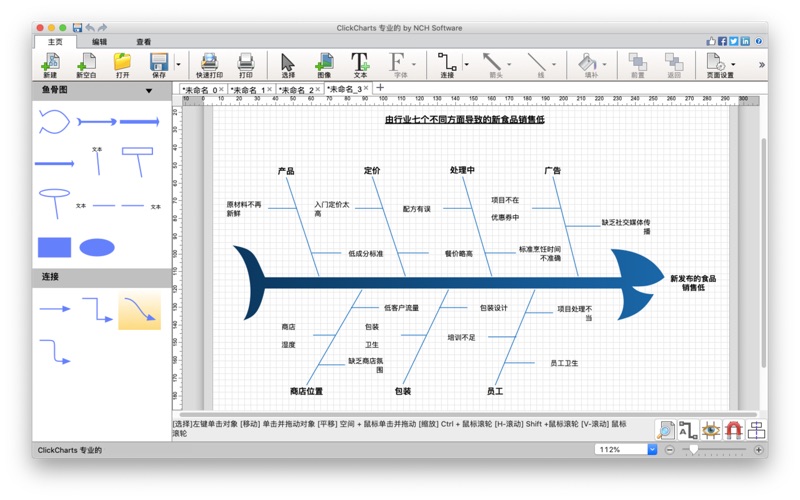The width and height of the screenshot is (800, 500).
Task: Click the 箭头 arrow style icon
Action: coord(493,65)
